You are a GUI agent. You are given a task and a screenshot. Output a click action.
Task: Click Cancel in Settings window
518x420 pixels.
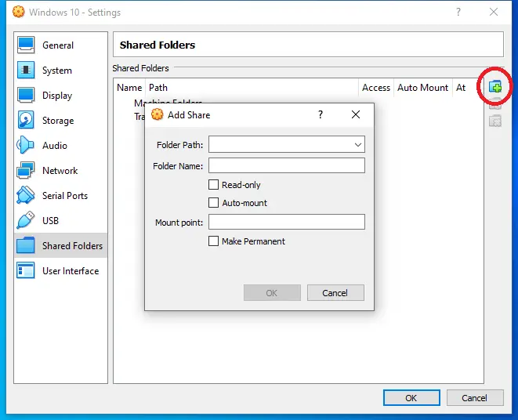475,398
